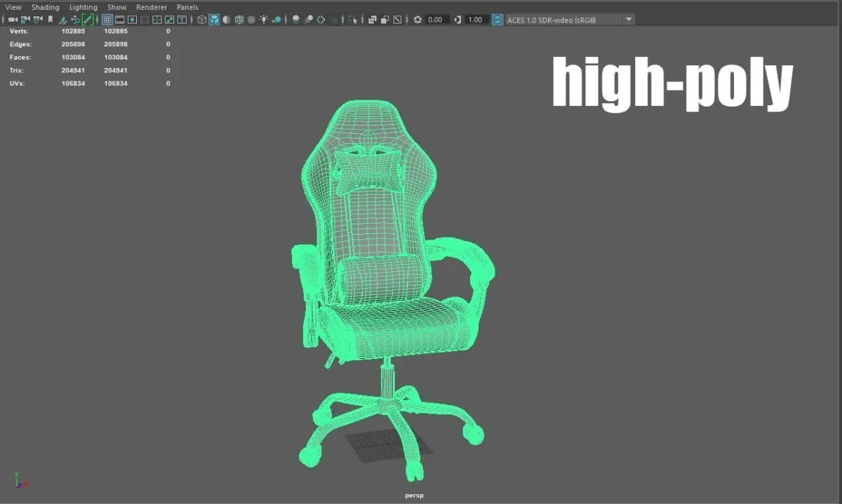Click the Use All Lights bulb icon
Screen dimensions: 842x504
click(264, 20)
